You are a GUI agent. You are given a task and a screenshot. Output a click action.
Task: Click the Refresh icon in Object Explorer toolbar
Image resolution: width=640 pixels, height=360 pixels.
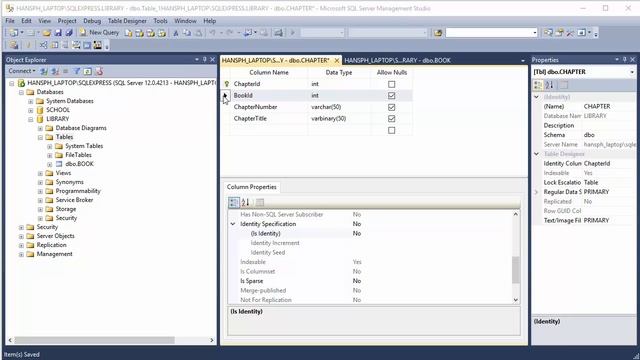(x=87, y=71)
